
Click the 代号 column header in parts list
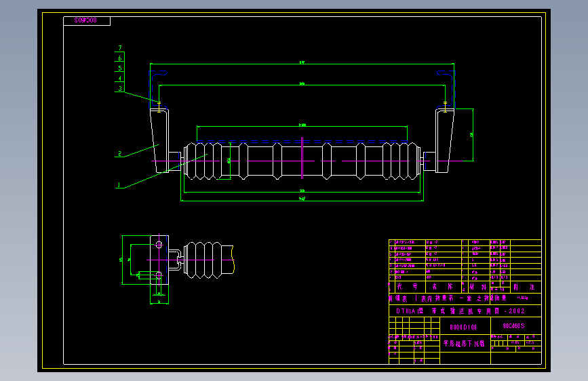tap(407, 287)
